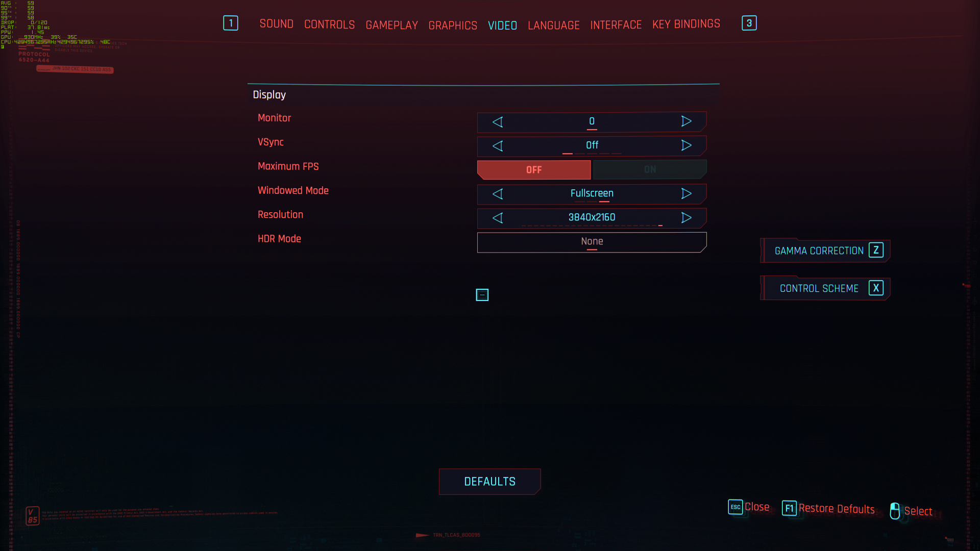The width and height of the screenshot is (980, 551).
Task: Click the small square checkbox icon
Action: click(x=482, y=295)
